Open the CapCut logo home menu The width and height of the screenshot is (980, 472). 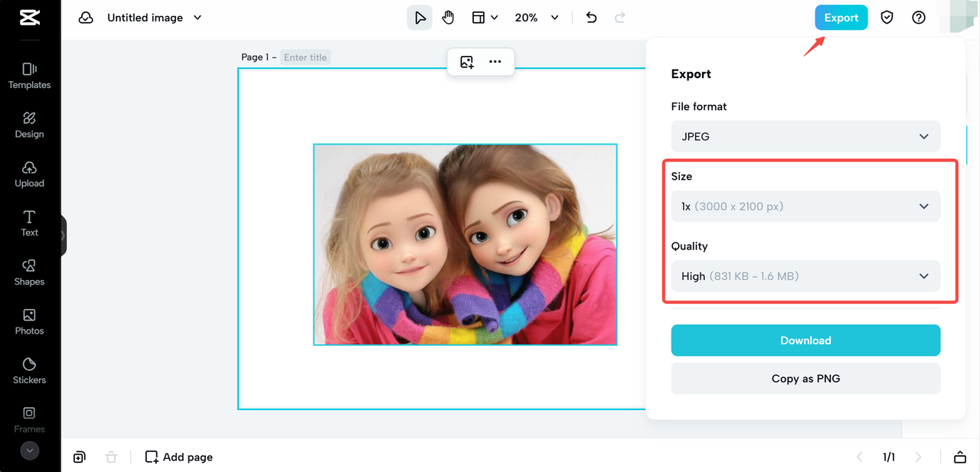[x=29, y=17]
